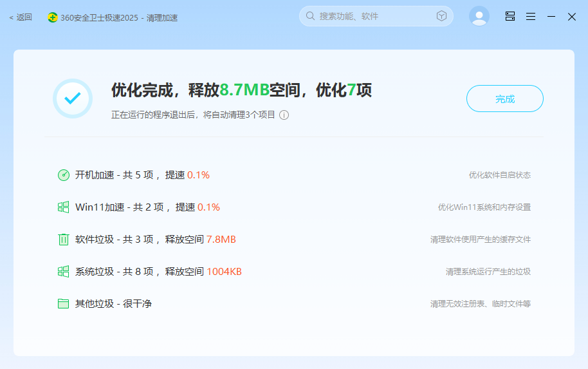The image size is (588, 369).
Task: Click the Win11加速 windows icon
Action: point(64,207)
